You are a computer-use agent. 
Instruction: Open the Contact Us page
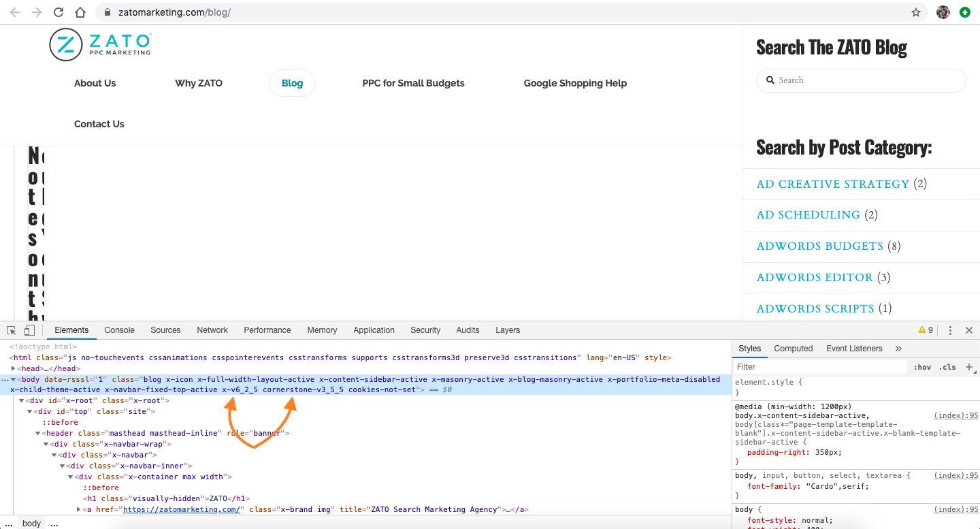click(x=99, y=124)
